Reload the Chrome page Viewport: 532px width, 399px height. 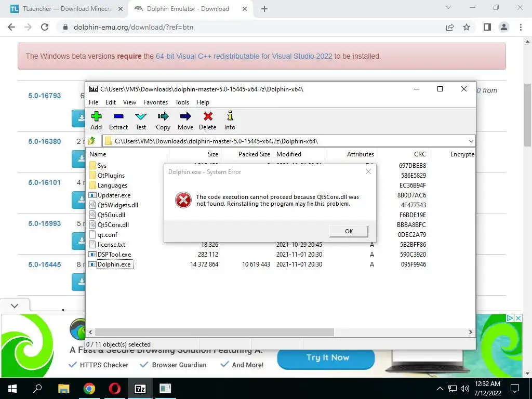click(45, 27)
